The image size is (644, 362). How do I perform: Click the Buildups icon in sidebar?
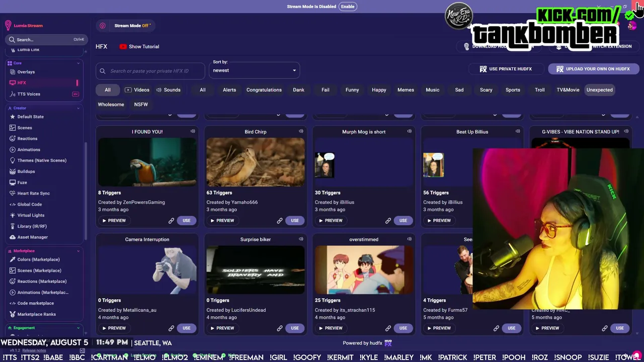pyautogui.click(x=13, y=171)
